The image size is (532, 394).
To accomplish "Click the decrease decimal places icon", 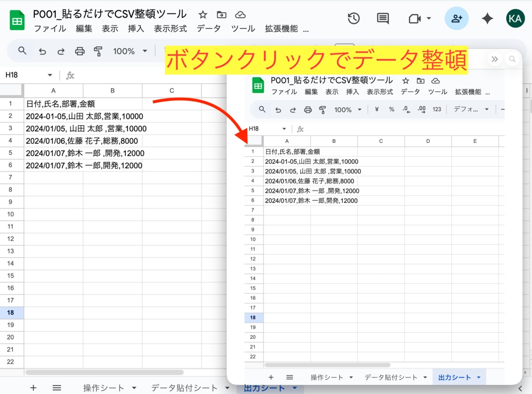I will click(406, 110).
